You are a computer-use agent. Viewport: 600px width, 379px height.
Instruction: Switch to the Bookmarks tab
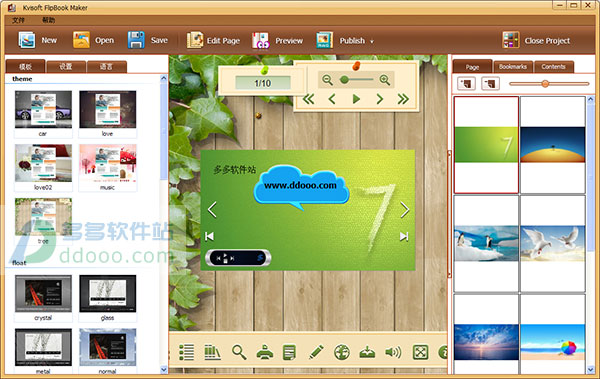[x=513, y=67]
